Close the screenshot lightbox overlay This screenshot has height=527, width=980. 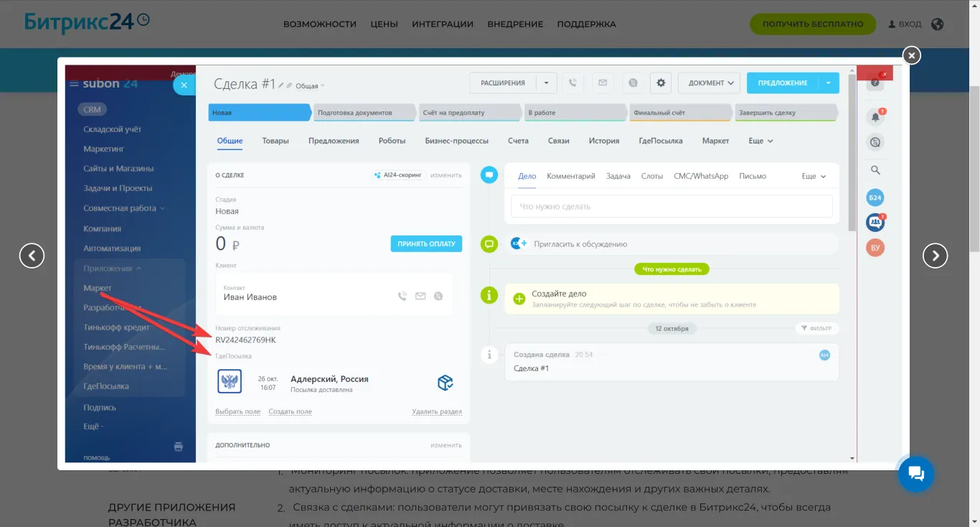tap(910, 55)
